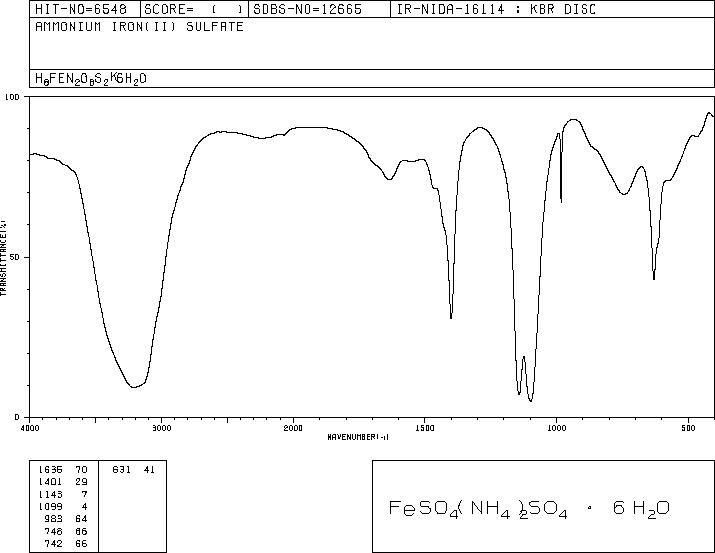The image size is (715, 553).
Task: Click the WAVENUMBER axis title
Action: [358, 437]
